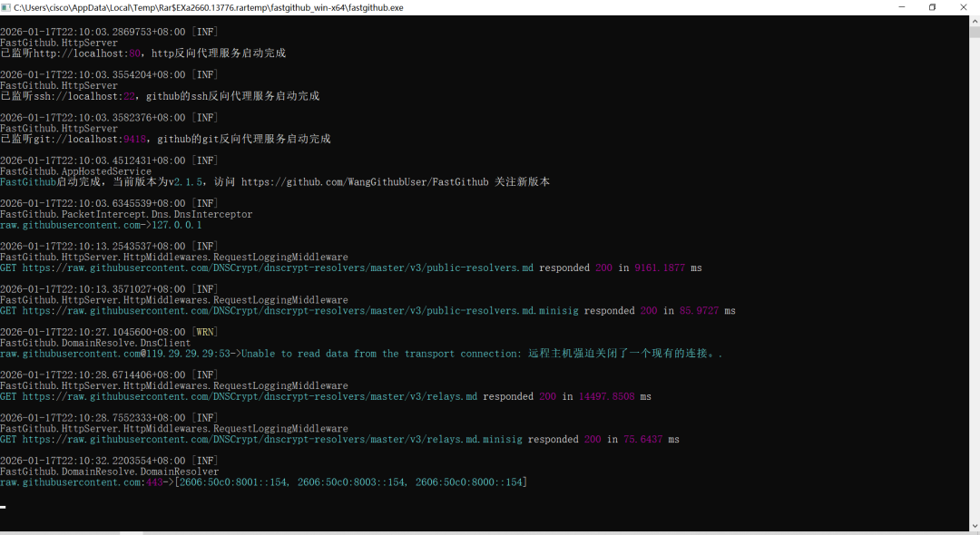Click FastGithub.AppHostedService line
This screenshot has height=535, width=980.
75,171
